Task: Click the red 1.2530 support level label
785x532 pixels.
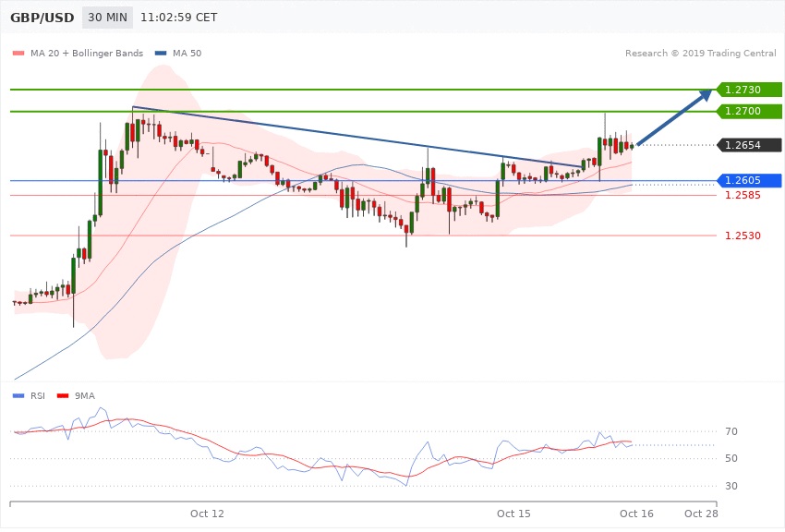Action: pyautogui.click(x=743, y=236)
